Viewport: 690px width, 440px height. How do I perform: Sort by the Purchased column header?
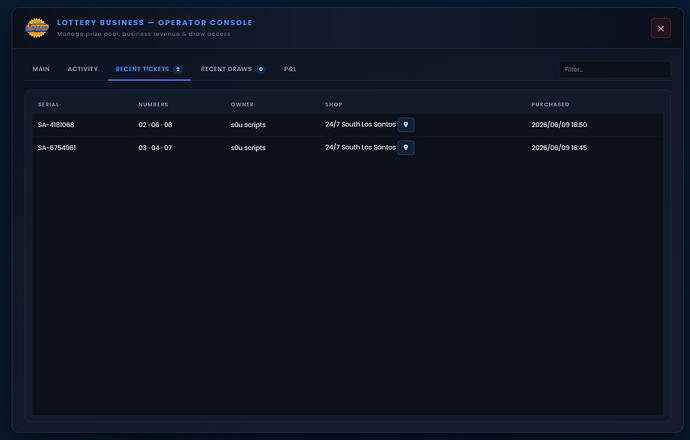(551, 104)
